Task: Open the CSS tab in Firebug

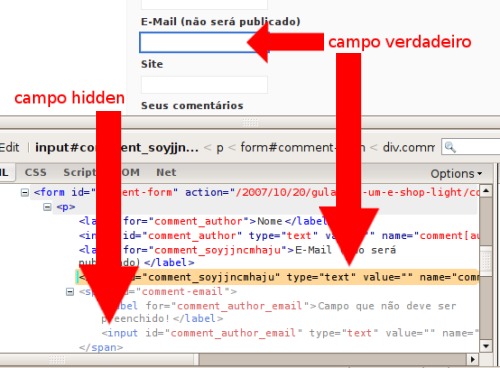Action: coord(36,172)
